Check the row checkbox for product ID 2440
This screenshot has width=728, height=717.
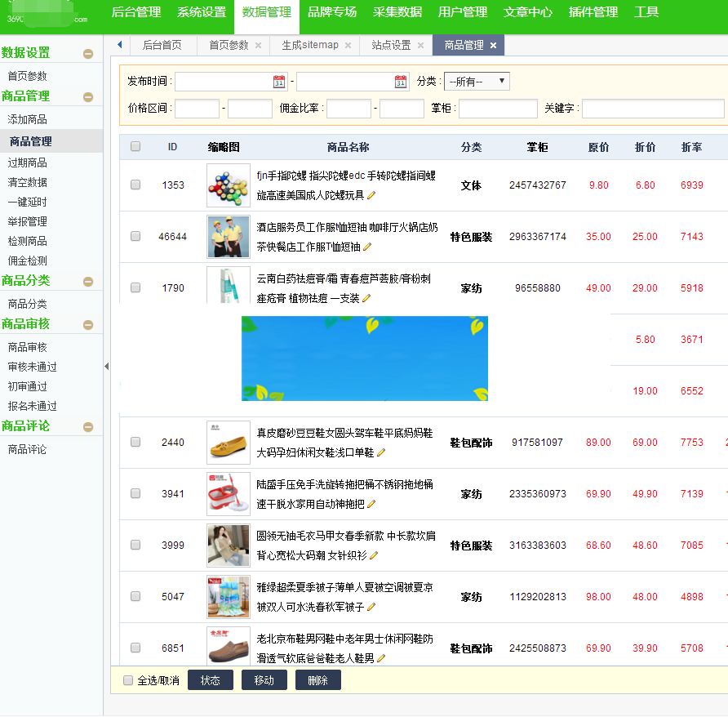(x=135, y=442)
